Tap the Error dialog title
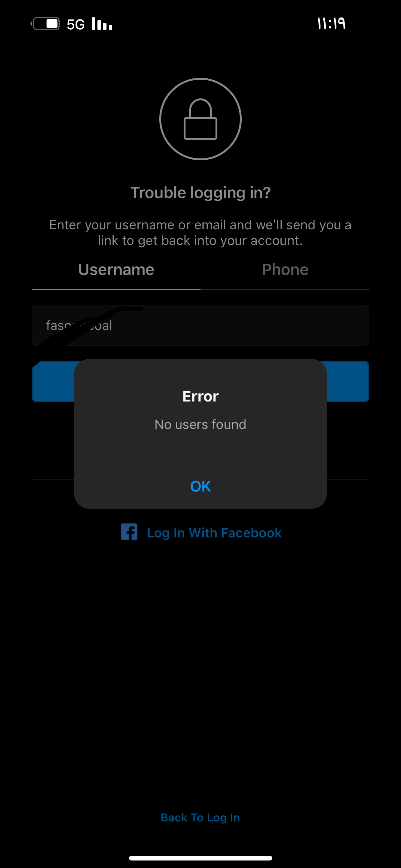Image resolution: width=401 pixels, height=868 pixels. (x=200, y=396)
